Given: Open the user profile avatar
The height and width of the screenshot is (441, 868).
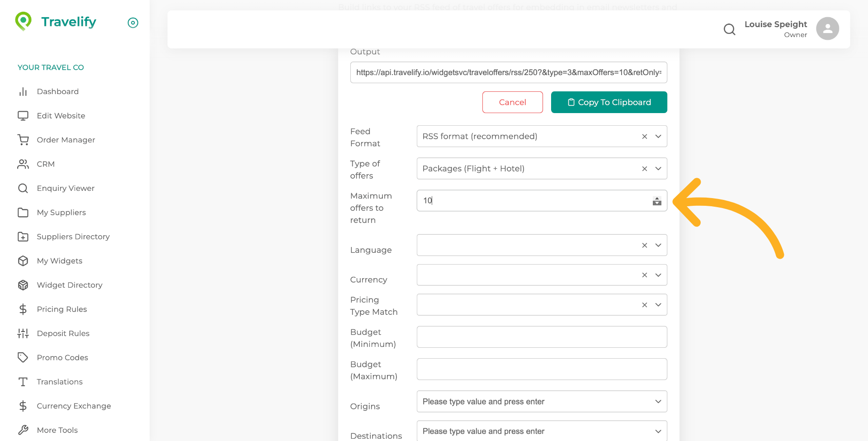Looking at the screenshot, I should pos(827,29).
